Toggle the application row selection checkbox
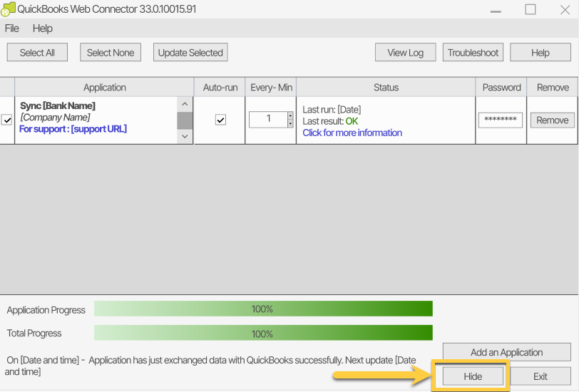 coord(7,120)
